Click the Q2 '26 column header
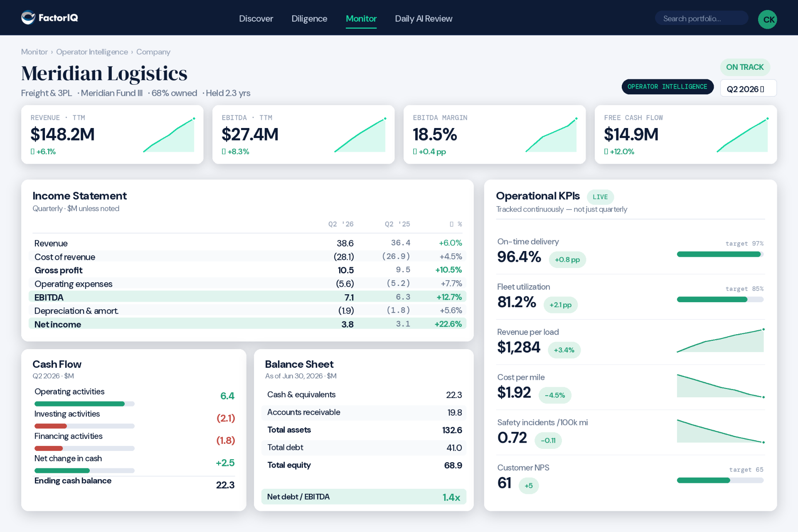The height and width of the screenshot is (532, 798). [341, 224]
